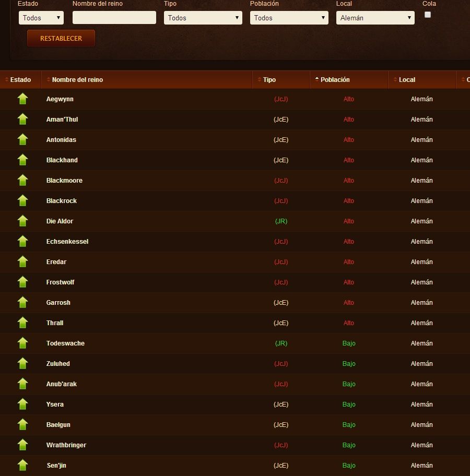The image size is (470, 476).
Task: Click the (JcJ) type for Aegwynn
Action: 281,99
